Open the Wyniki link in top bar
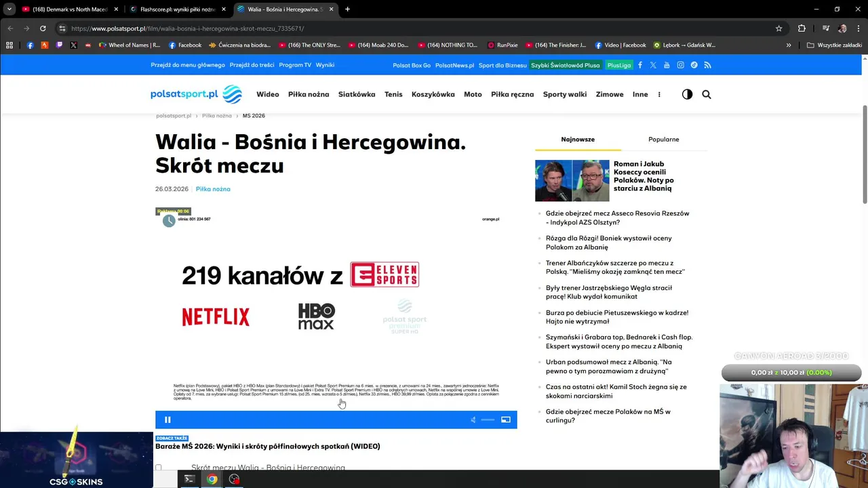Image resolution: width=868 pixels, height=488 pixels. tap(325, 65)
